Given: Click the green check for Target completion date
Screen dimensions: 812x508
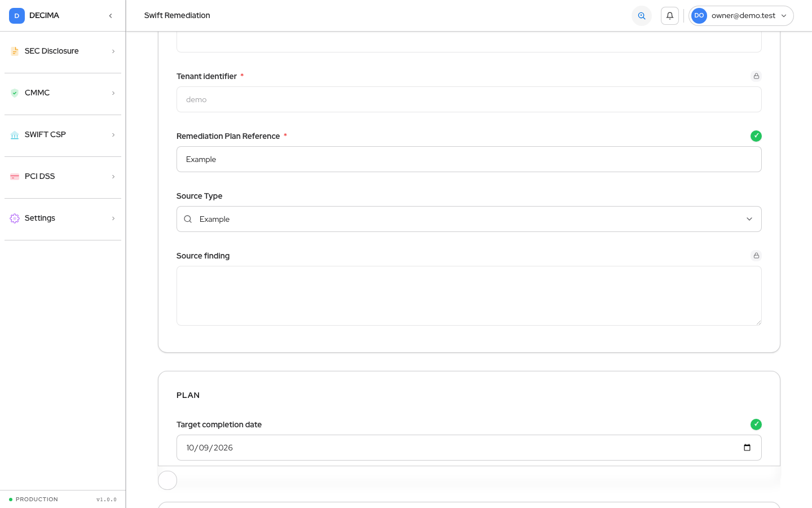Looking at the screenshot, I should coord(756,424).
